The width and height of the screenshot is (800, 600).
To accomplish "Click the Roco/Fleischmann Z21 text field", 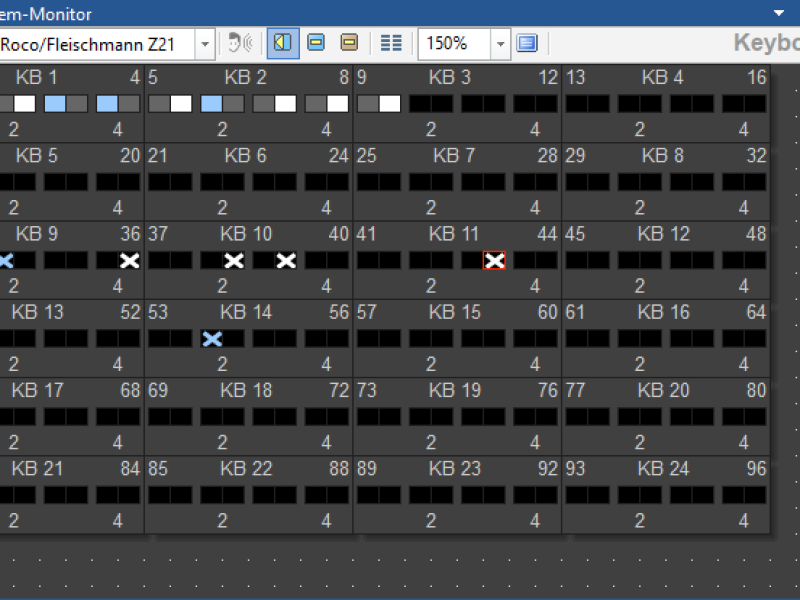I will point(96,44).
